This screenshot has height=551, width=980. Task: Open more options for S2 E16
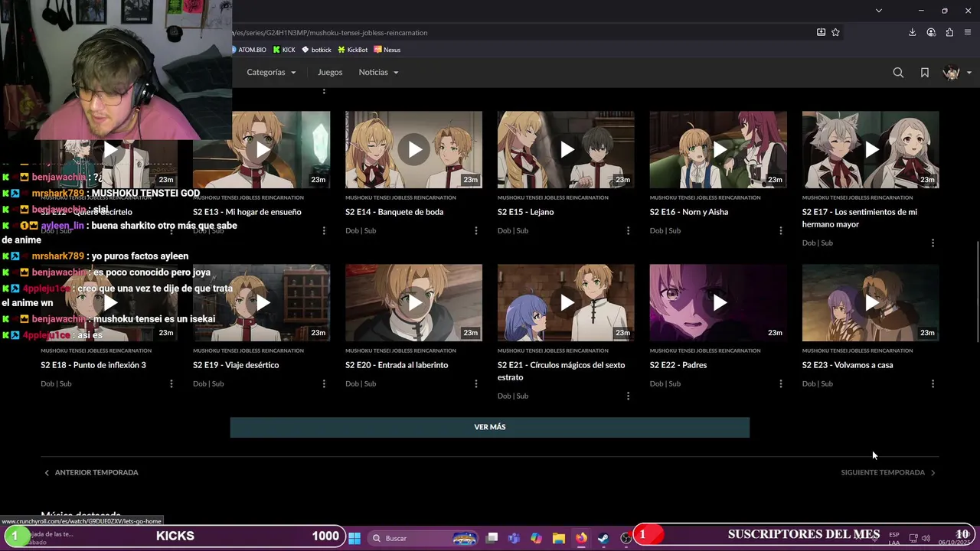[780, 230]
